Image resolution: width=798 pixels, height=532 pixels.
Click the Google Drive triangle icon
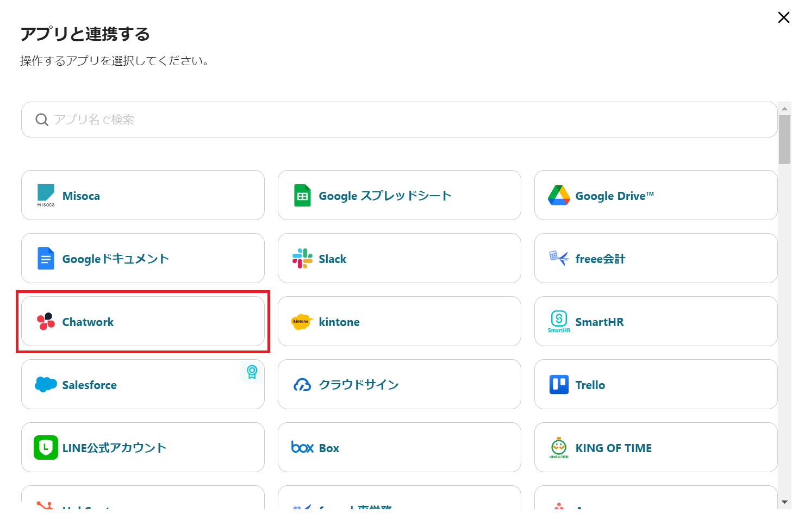[559, 196]
